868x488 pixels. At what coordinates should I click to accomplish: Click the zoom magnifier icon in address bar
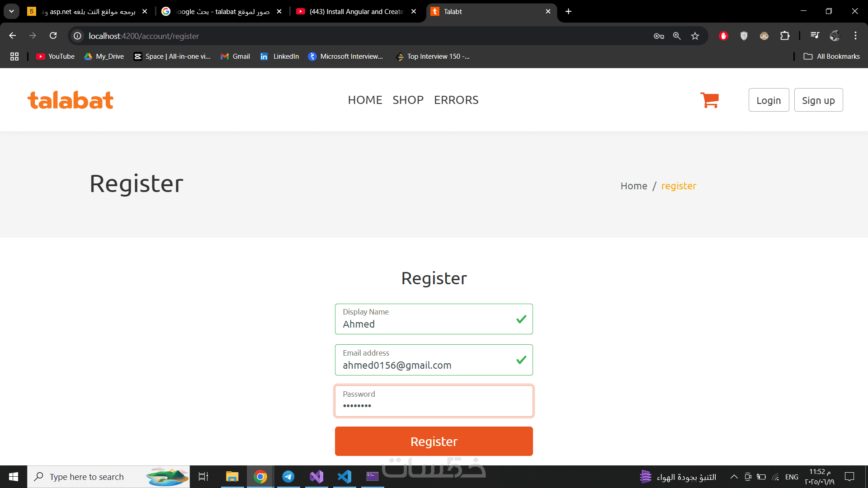tap(677, 36)
